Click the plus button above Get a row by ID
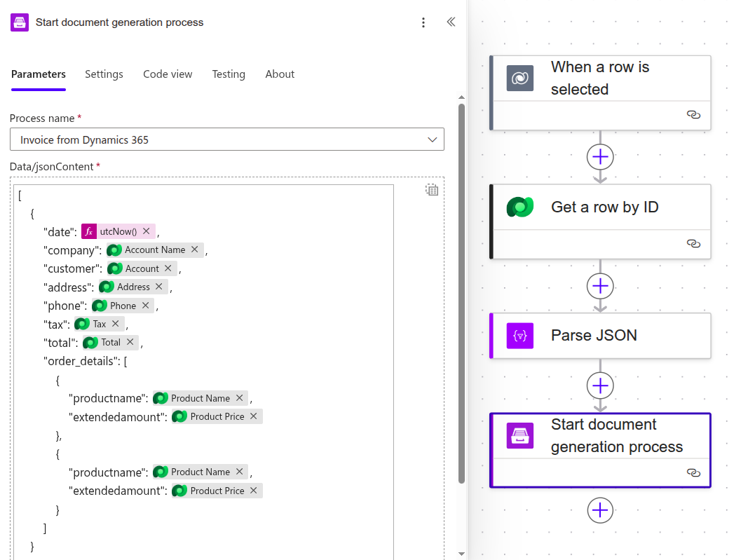748x560 pixels. pos(600,157)
